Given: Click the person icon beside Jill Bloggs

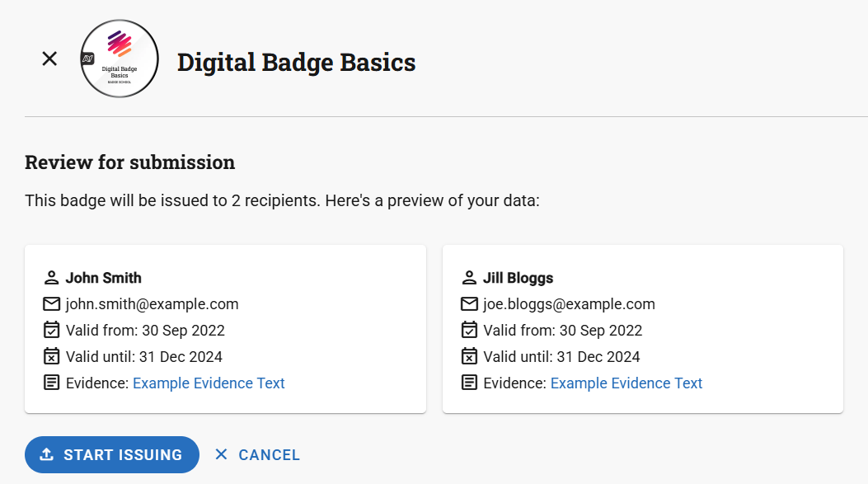Looking at the screenshot, I should [x=470, y=278].
